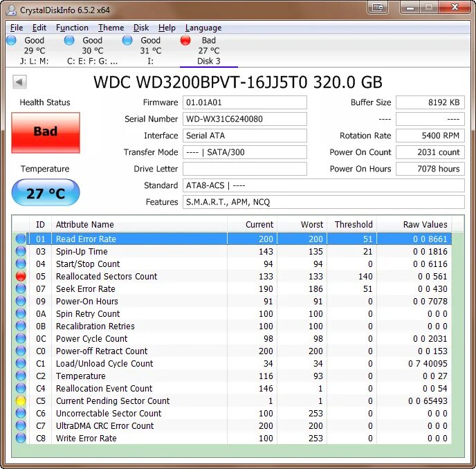Click the CrystalDiskInfo title bar app icon
This screenshot has height=469, width=476.
point(11,10)
